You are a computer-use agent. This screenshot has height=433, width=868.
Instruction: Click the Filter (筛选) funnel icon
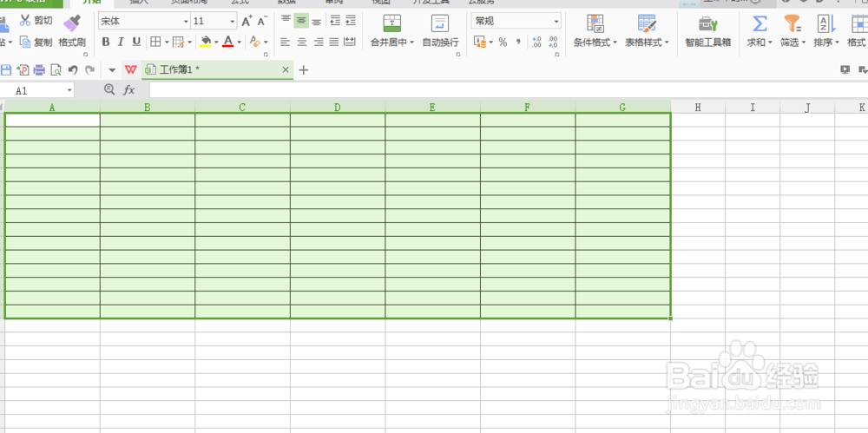pyautogui.click(x=792, y=23)
